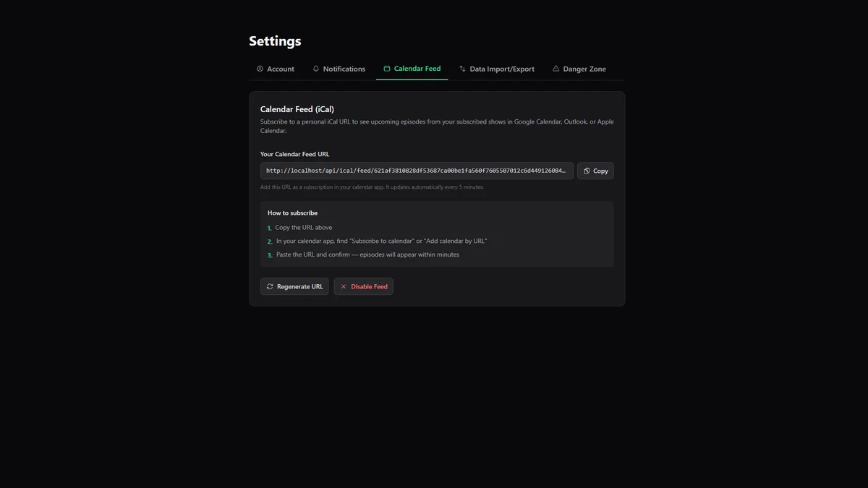Click the arrows icon beside Data Import/Export
This screenshot has width=868, height=488.
click(462, 69)
